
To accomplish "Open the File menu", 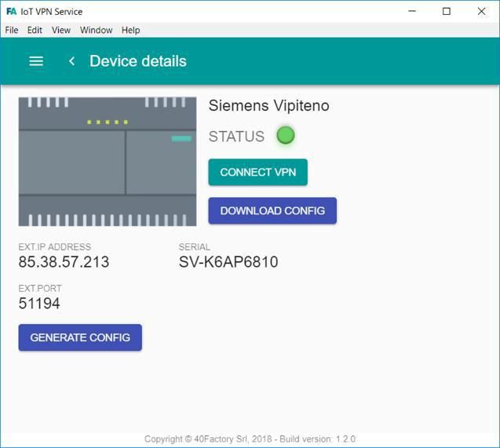I will [12, 30].
